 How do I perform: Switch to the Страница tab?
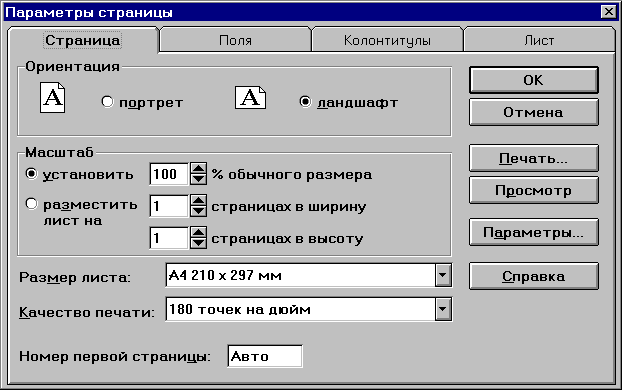[83, 40]
